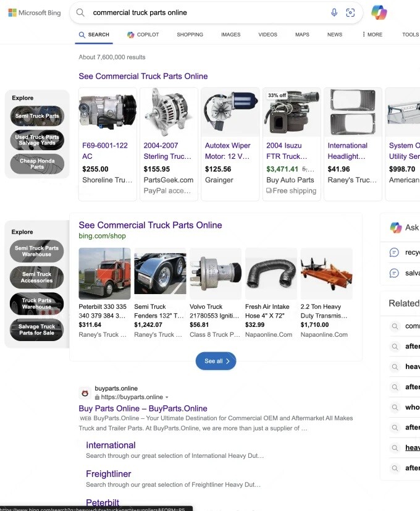Open Sterling Truck alternator product image
Viewport: 420px width, 511px height.
169,112
